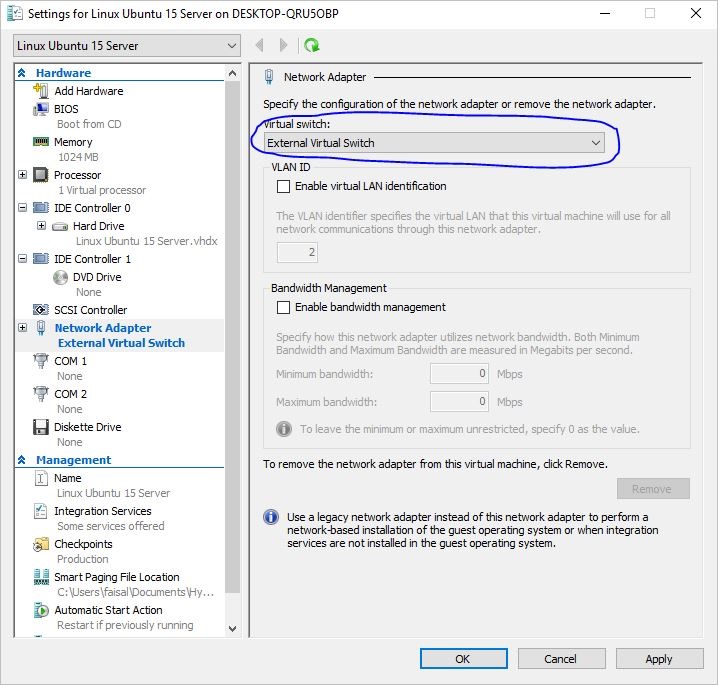Collapse the Hardware section header
The image size is (718, 685).
(22, 73)
